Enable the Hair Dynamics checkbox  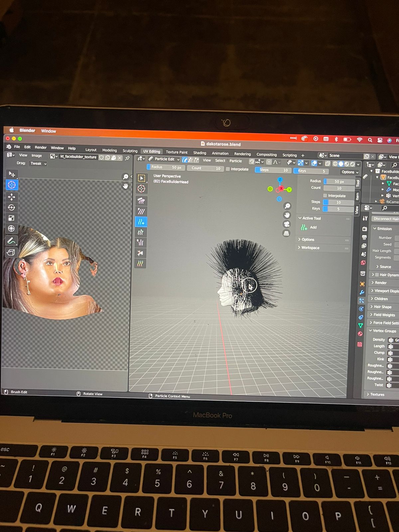tap(377, 275)
